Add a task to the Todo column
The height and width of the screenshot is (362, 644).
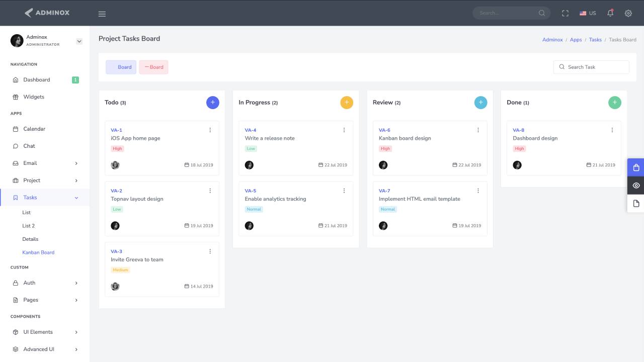[x=213, y=103]
